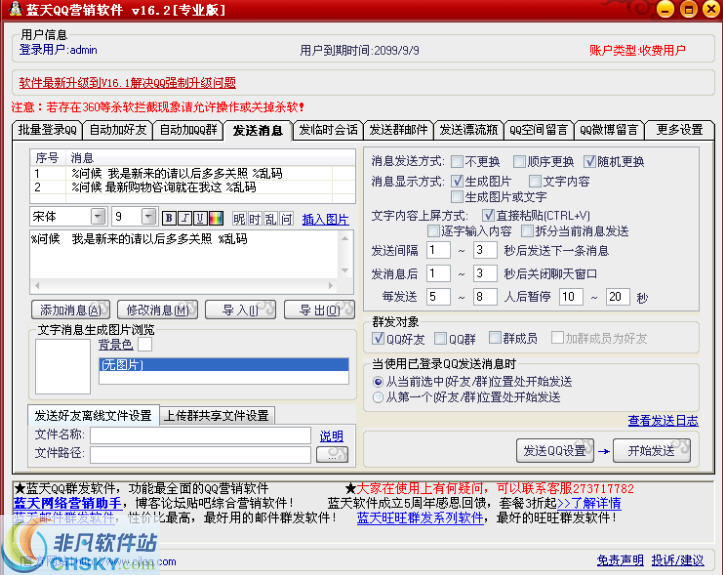This screenshot has width=723, height=575.
Task: Open 发临时会话 tab
Action: (328, 130)
